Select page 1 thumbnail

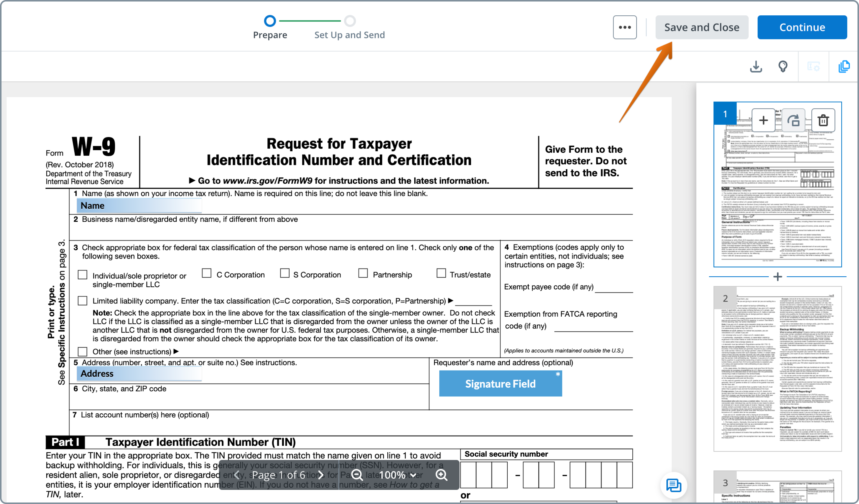point(778,184)
